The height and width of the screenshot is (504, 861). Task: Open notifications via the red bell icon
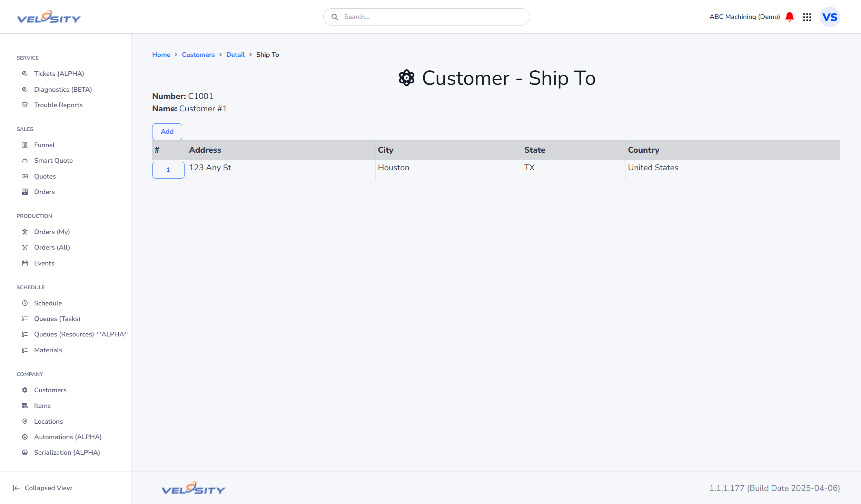point(790,17)
